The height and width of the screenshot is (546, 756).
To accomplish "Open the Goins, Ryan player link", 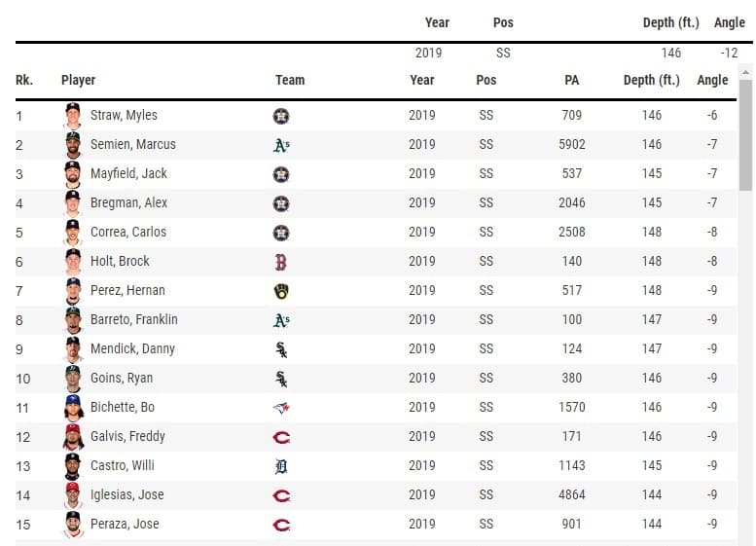I will pos(122,378).
